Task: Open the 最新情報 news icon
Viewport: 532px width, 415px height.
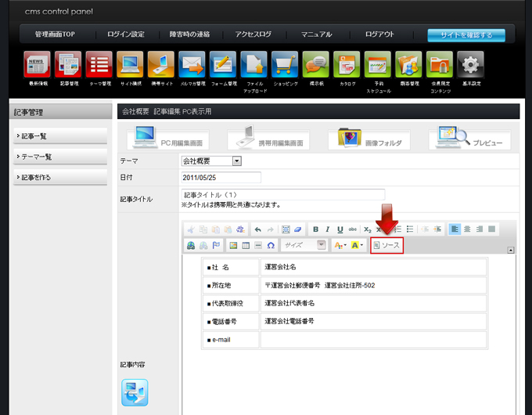Action: coord(37,65)
